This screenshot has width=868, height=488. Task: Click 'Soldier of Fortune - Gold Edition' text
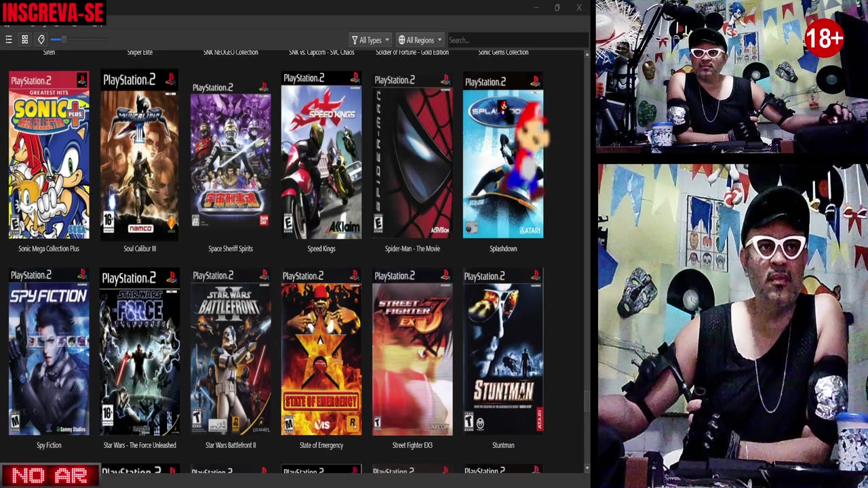tap(412, 52)
